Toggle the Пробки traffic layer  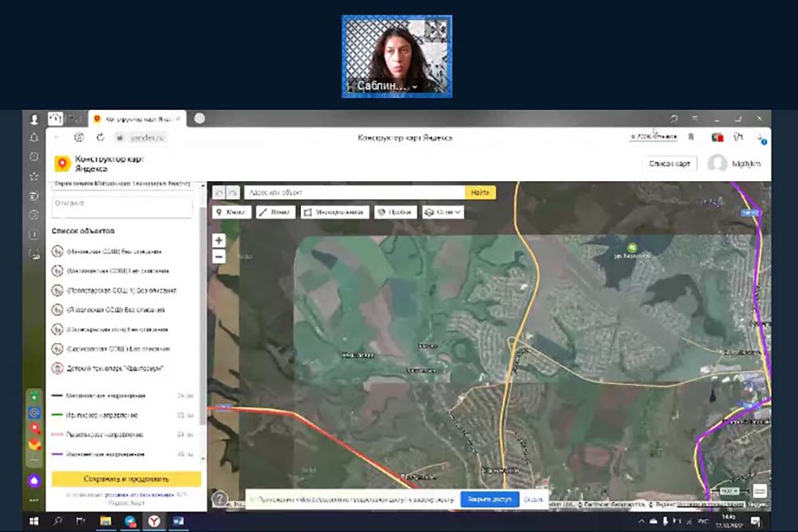point(396,212)
